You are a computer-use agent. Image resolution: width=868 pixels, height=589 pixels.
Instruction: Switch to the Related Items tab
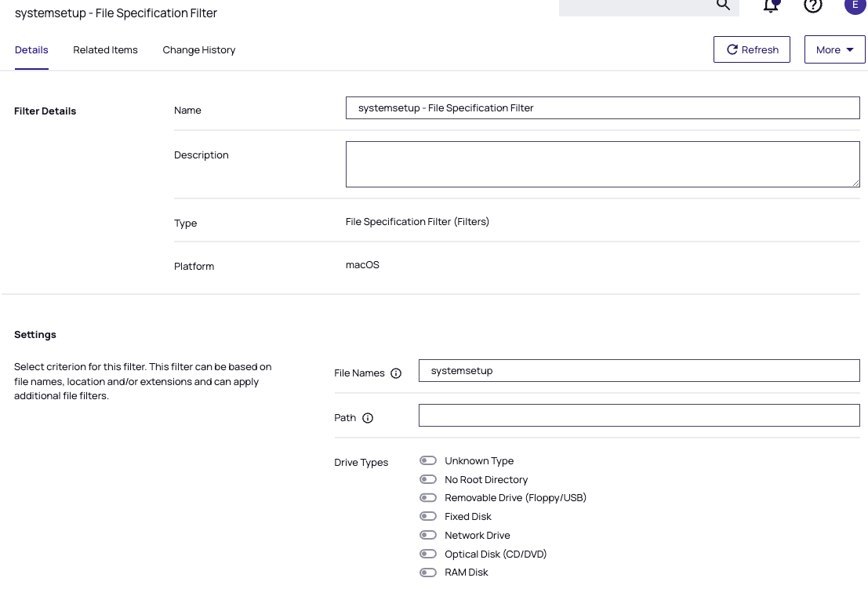105,50
